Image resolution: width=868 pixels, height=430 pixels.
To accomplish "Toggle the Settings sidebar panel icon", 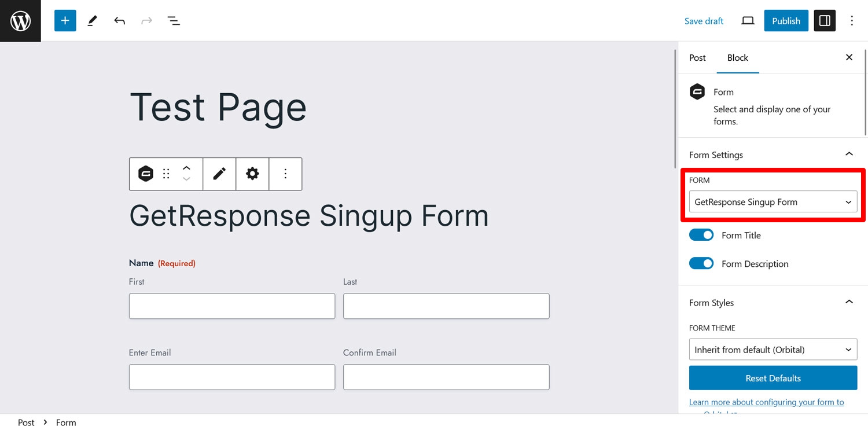I will coord(825,21).
